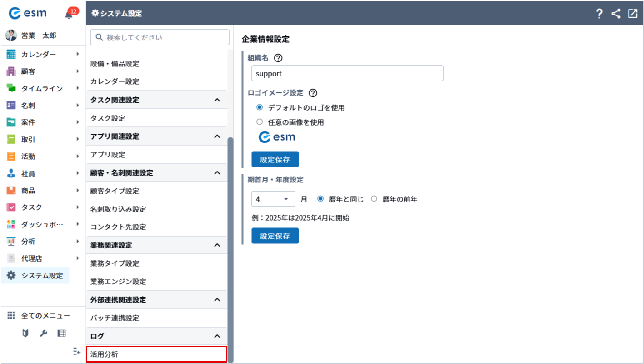Open settings in new window icon
Image resolution: width=644 pixels, height=364 pixels.
(x=633, y=14)
